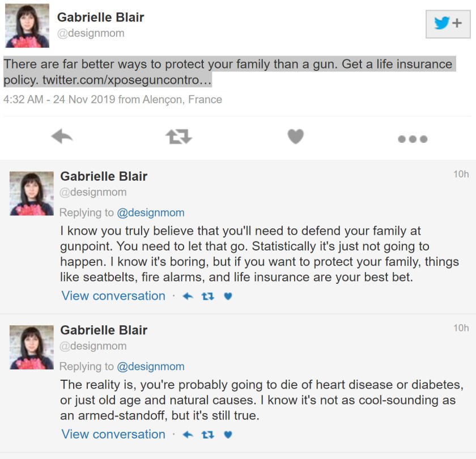
Task: Retweet the heart disease or diabetes reply
Action: point(208,435)
